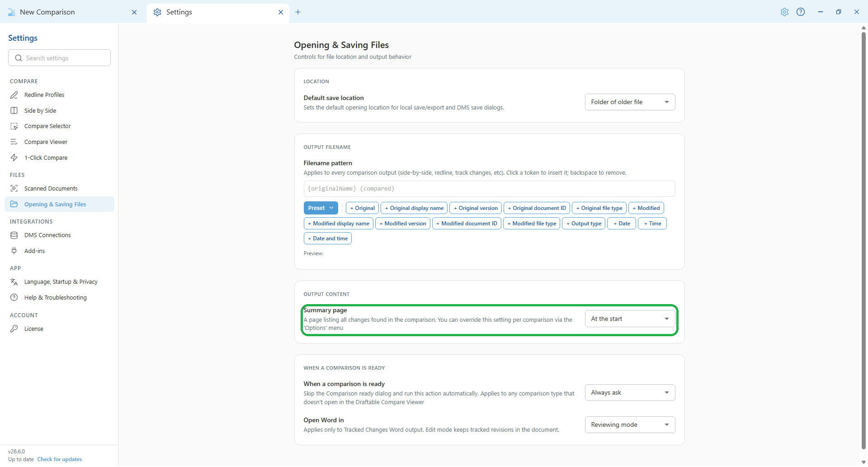Click the Language translate icon in sidebar

(14, 282)
